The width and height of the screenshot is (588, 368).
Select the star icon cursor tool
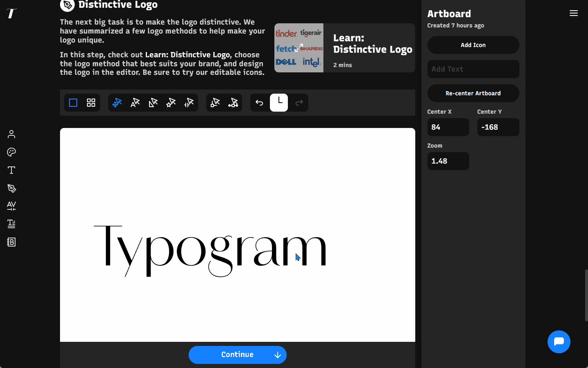(171, 103)
